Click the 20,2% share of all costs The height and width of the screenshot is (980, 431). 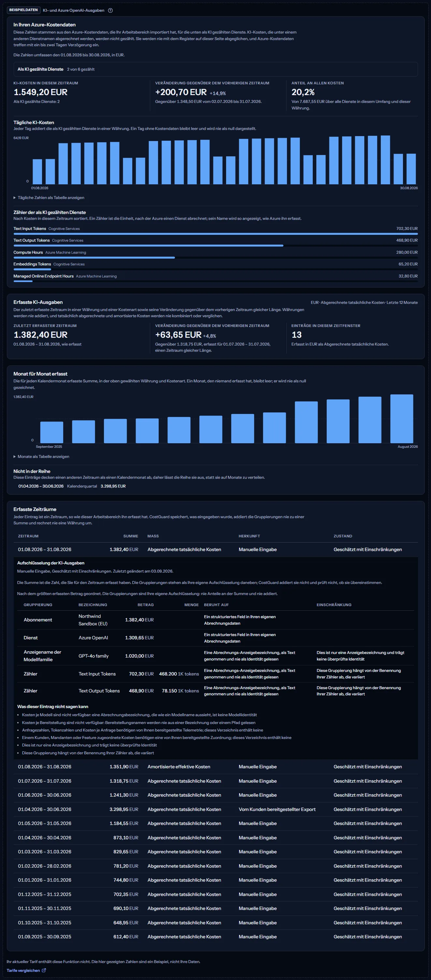(303, 92)
